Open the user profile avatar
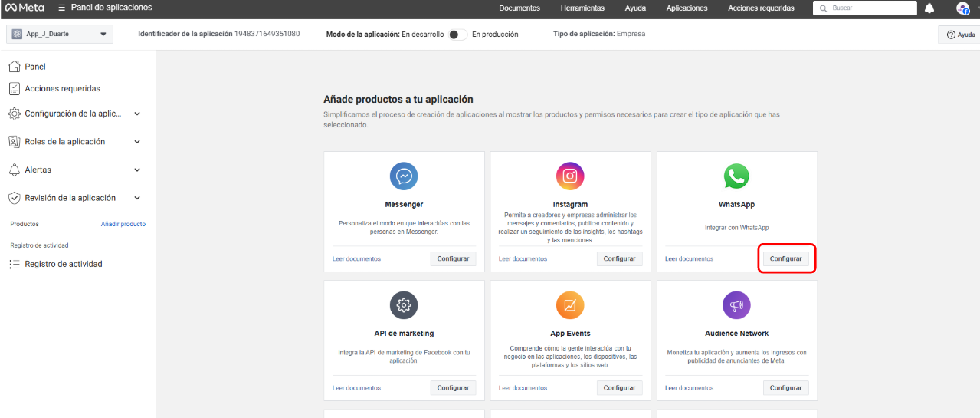The image size is (980, 418). 962,8
